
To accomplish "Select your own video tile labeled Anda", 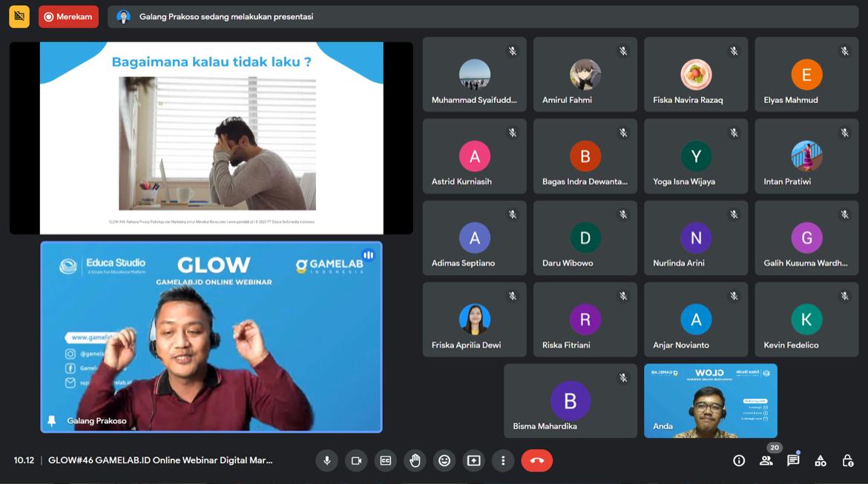I will (x=711, y=401).
